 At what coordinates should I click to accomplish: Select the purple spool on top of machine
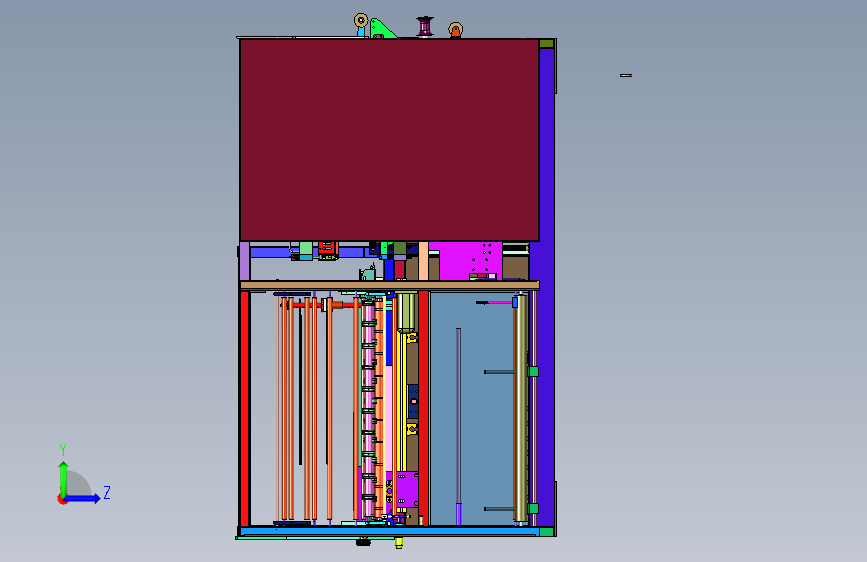425,26
